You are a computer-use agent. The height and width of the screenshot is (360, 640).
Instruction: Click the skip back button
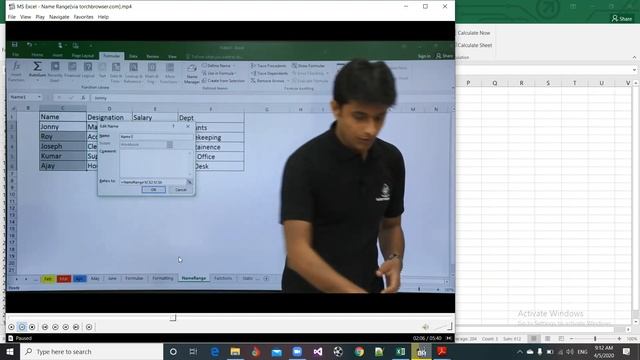tap(45, 327)
